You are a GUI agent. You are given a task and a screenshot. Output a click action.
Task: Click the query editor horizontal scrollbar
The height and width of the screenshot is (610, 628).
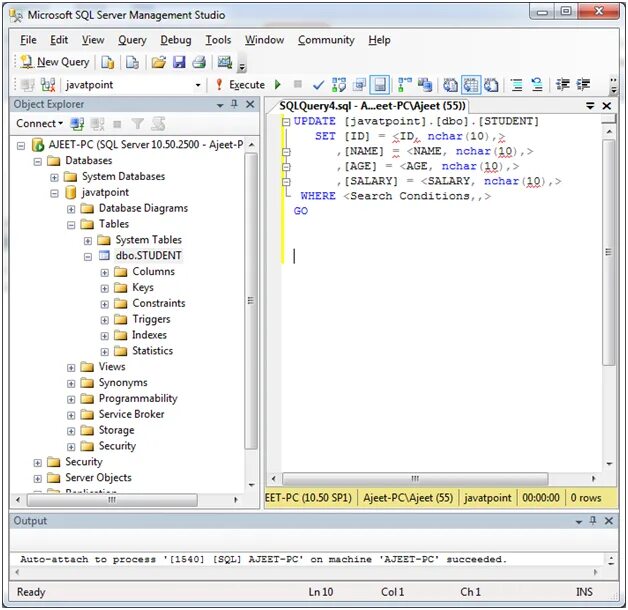[415, 479]
